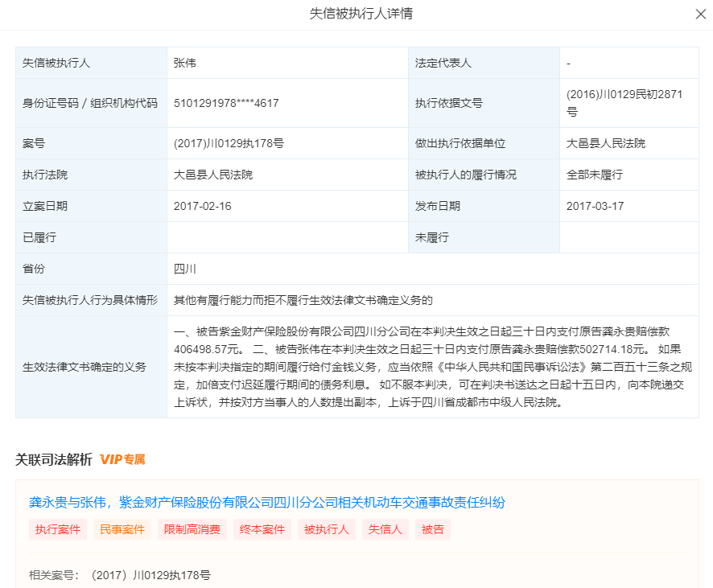This screenshot has width=713, height=588.
Task: Click the 已履行 label cell
Action: click(x=92, y=237)
